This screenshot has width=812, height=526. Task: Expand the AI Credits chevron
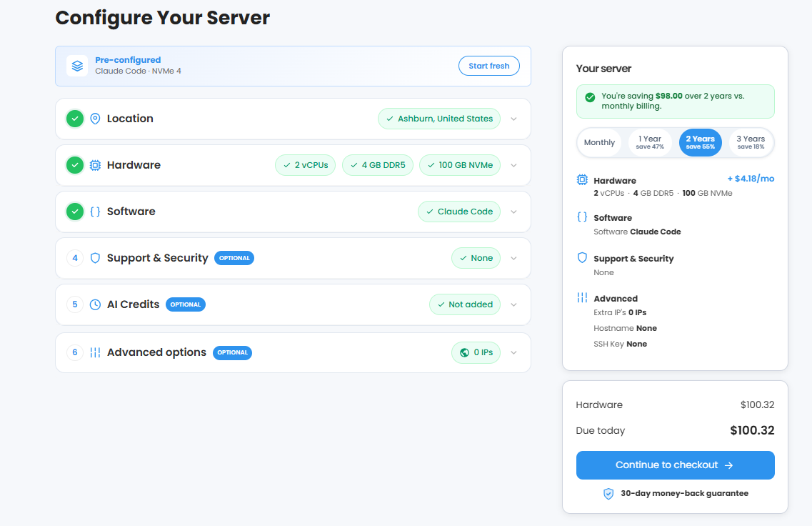coord(513,304)
